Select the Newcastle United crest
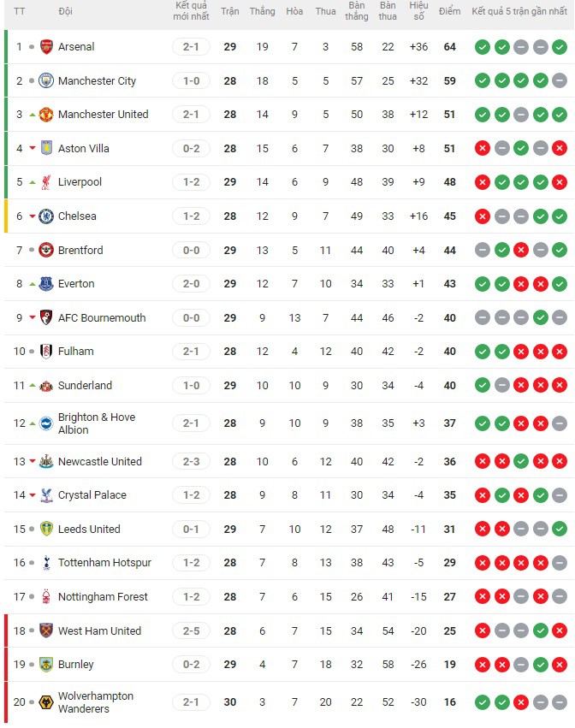This screenshot has height=728, width=575. click(47, 461)
